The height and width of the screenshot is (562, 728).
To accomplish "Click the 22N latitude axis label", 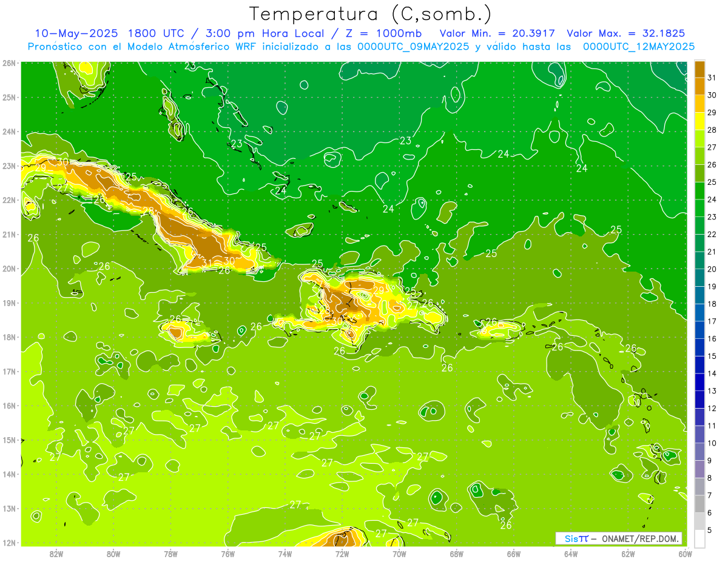I will 8,200.
